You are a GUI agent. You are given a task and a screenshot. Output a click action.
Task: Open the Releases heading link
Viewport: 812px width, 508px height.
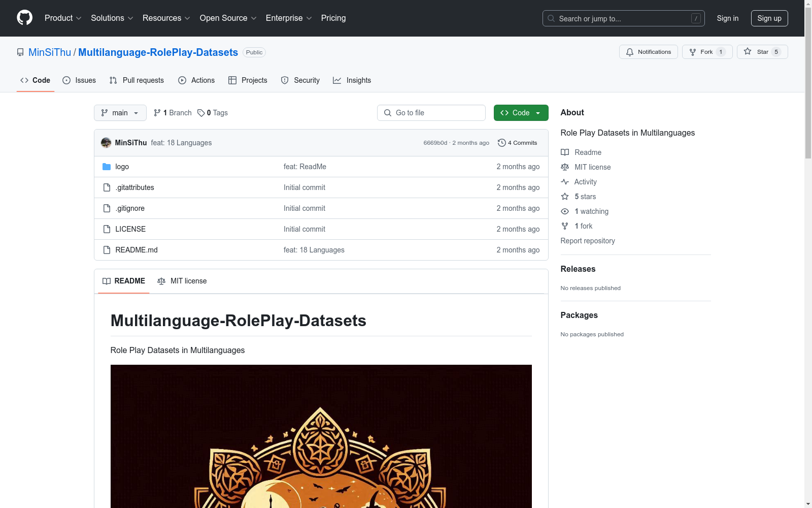click(578, 269)
